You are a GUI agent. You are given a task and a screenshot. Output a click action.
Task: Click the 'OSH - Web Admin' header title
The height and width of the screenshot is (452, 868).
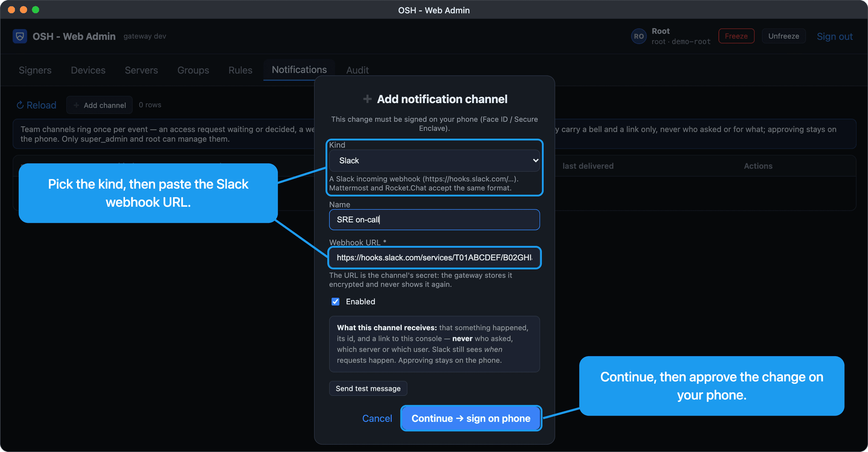tap(74, 36)
